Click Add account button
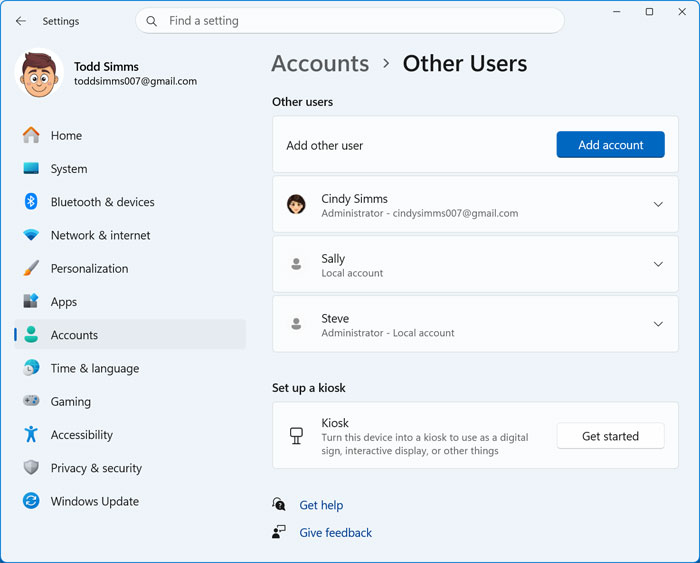 (x=610, y=145)
